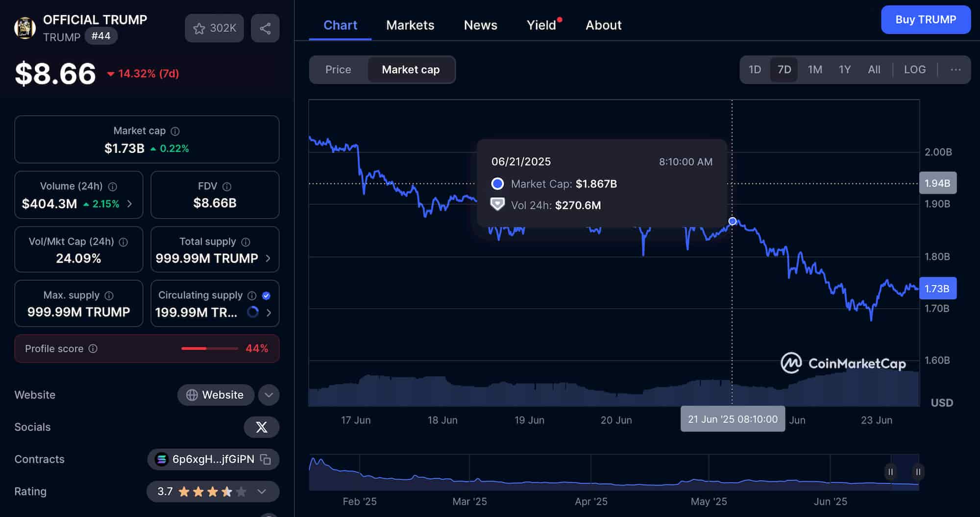
Task: Show info icon for FDV
Action: pyautogui.click(x=226, y=187)
